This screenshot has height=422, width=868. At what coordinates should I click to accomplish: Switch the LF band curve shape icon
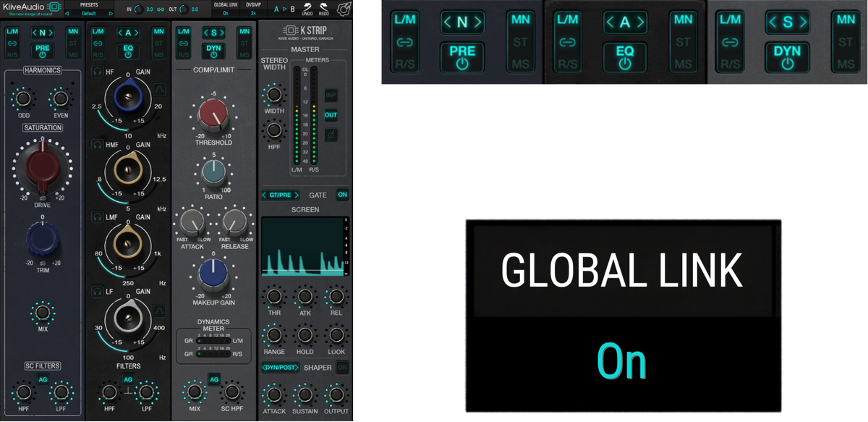point(161,311)
